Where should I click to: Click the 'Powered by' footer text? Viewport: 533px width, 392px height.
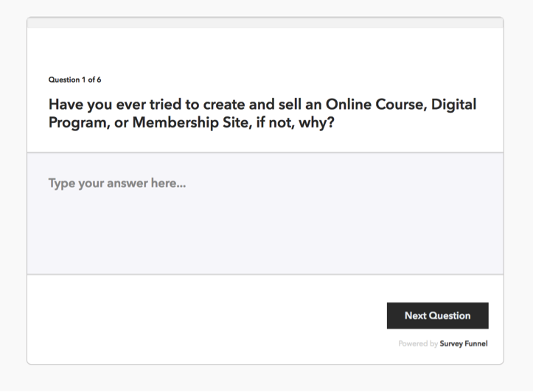[418, 343]
